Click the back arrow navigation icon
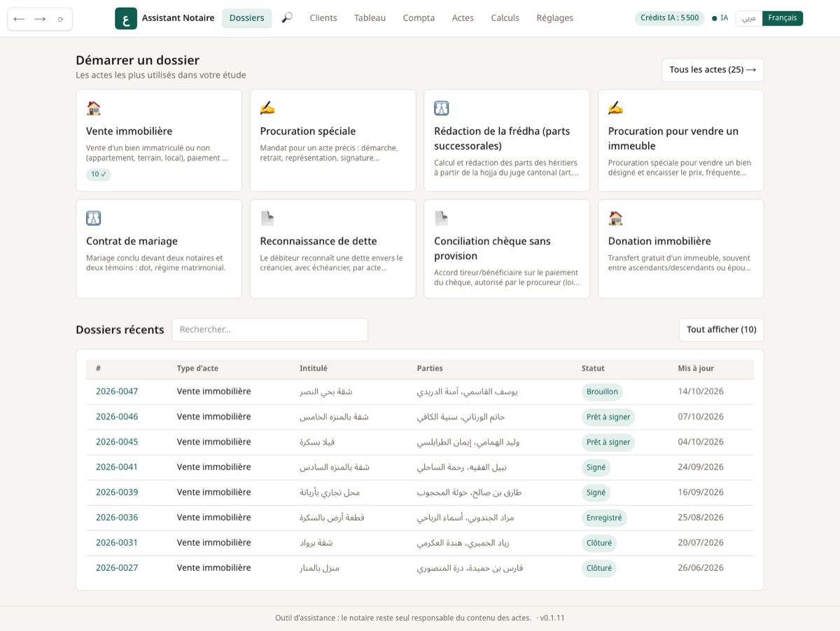This screenshot has height=631, width=840. (x=19, y=19)
